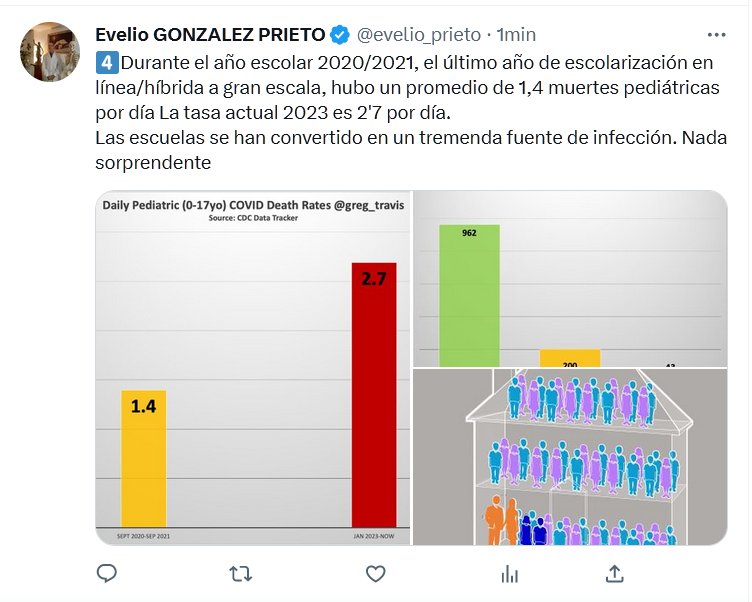
Task: Like the tweet with heart icon
Action: pyautogui.click(x=375, y=573)
